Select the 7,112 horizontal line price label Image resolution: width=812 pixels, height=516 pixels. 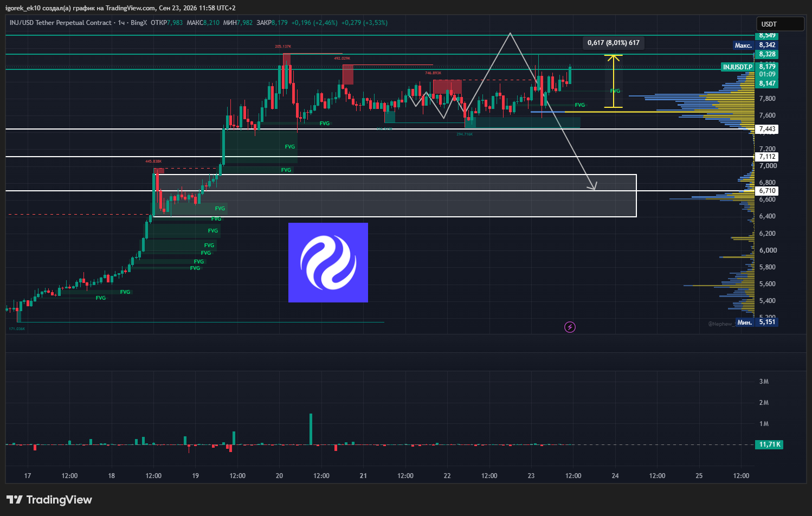[767, 157]
